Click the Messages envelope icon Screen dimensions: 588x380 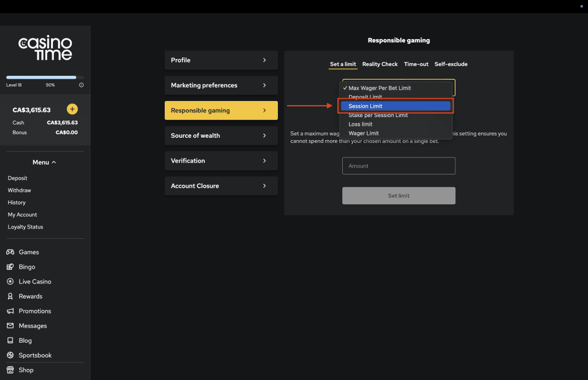coord(10,325)
